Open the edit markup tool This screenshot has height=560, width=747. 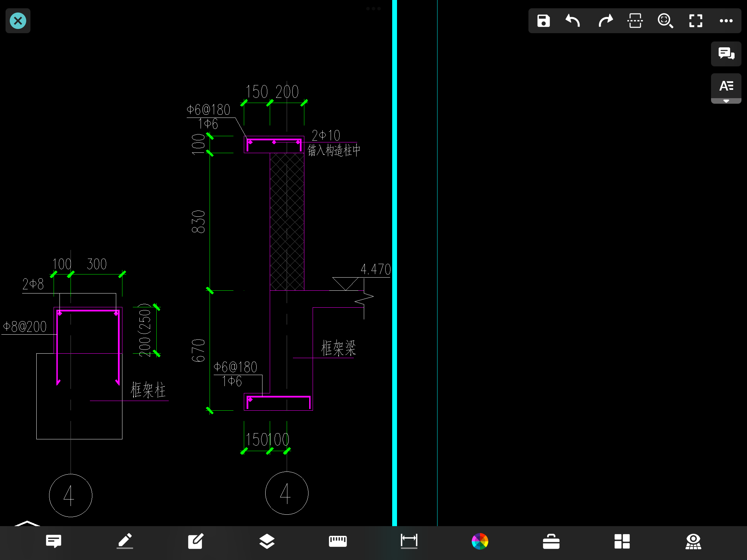pyautogui.click(x=196, y=541)
